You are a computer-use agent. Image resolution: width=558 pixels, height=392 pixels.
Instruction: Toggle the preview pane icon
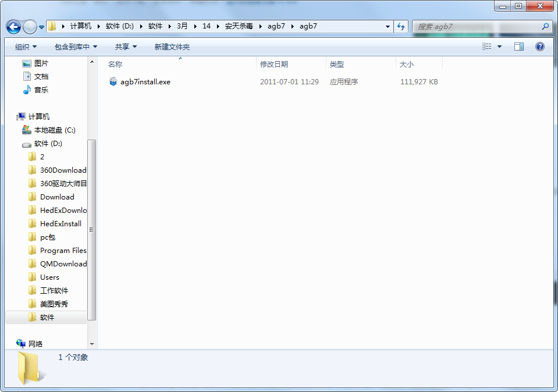coord(519,47)
